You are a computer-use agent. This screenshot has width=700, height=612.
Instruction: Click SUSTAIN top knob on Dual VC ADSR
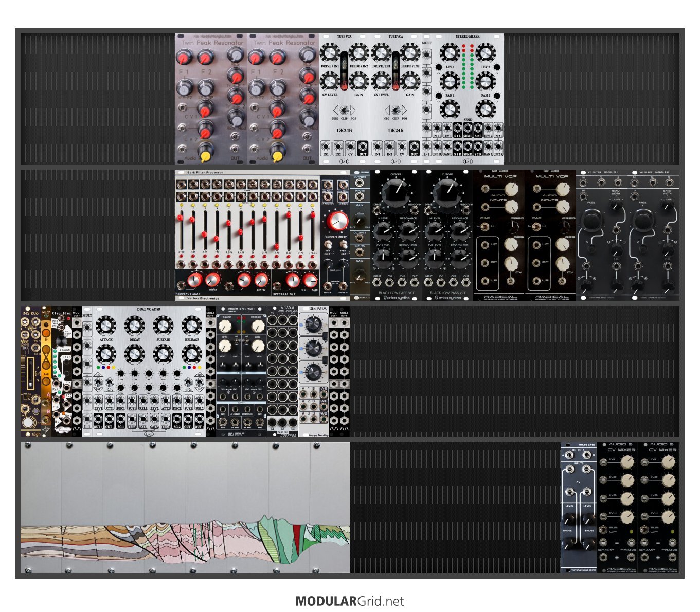pos(163,326)
